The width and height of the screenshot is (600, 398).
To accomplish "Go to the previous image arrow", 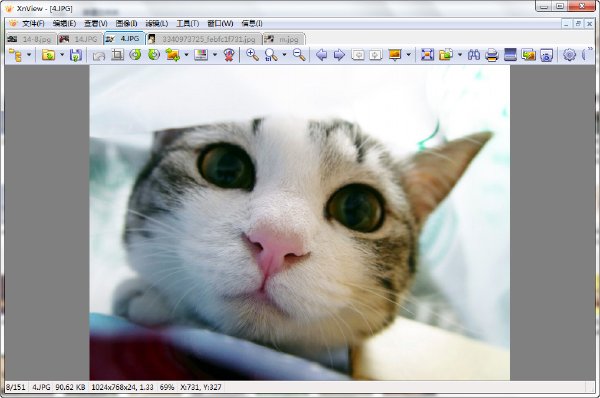I will 321,55.
